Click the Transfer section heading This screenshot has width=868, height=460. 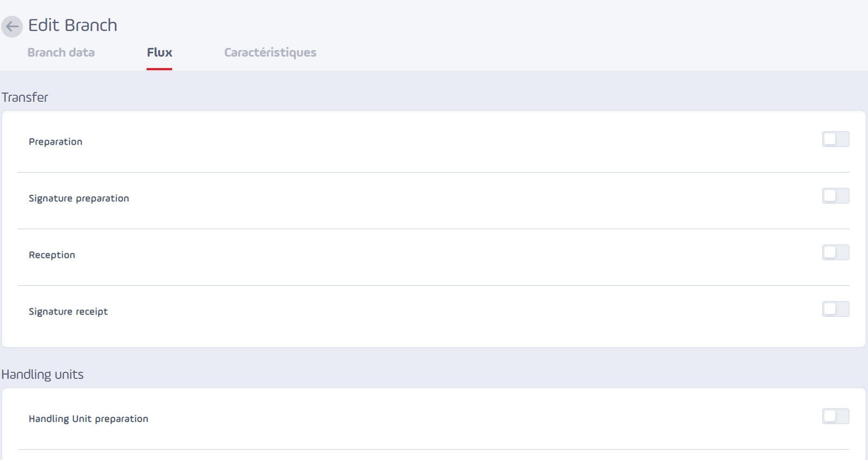(x=25, y=97)
